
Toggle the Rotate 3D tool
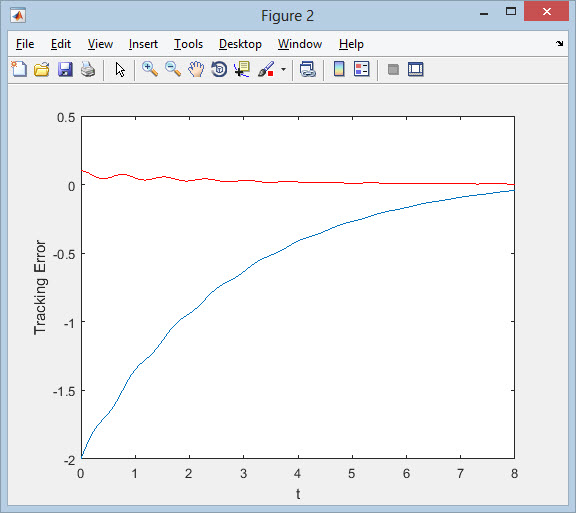point(219,69)
